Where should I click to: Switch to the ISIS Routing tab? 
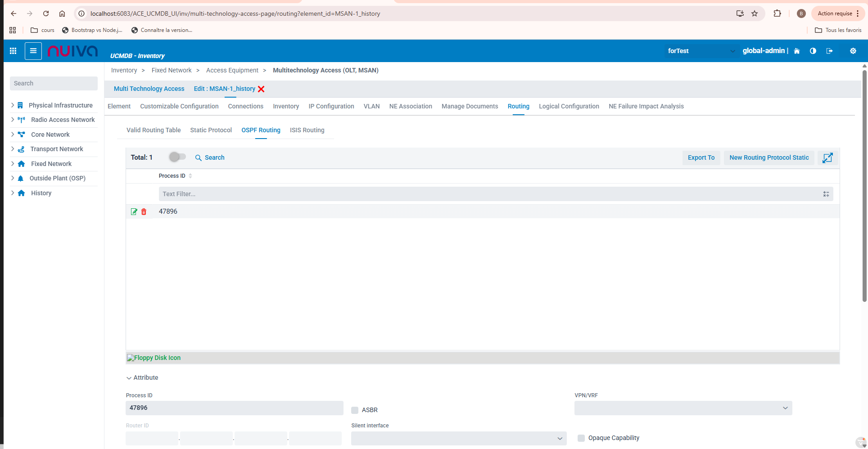click(x=307, y=130)
